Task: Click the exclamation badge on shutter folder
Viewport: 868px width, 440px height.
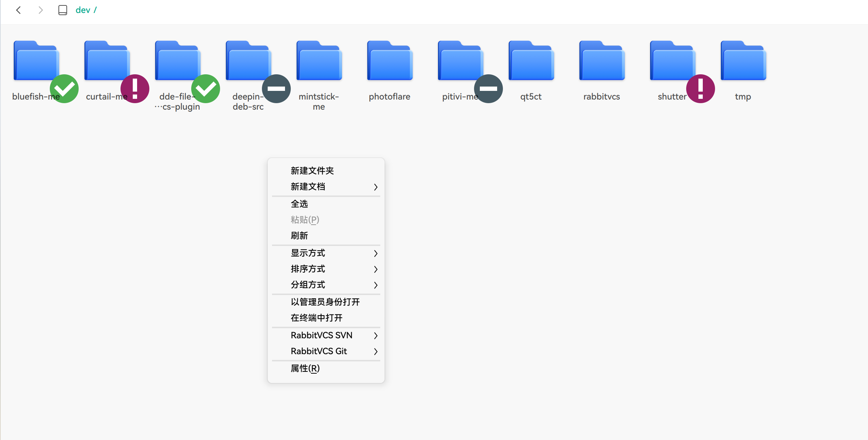Action: (700, 89)
